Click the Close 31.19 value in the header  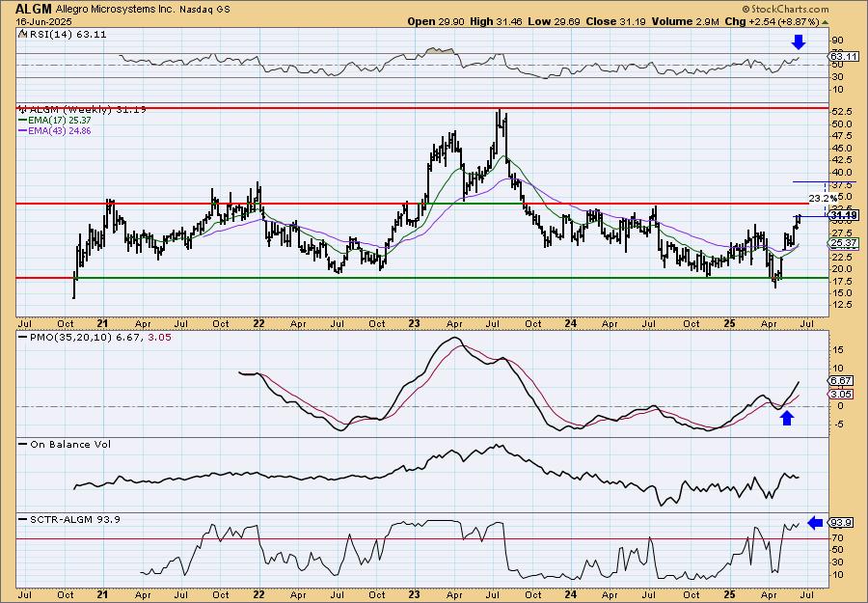(614, 21)
